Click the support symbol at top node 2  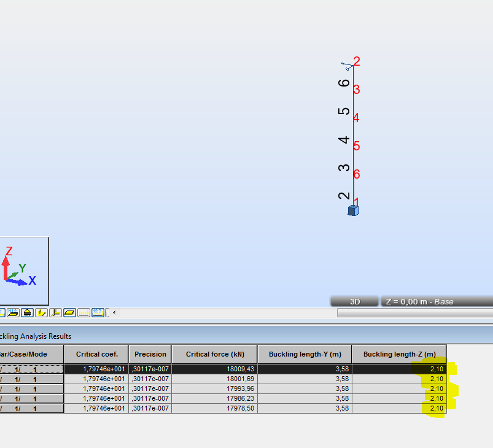(347, 66)
